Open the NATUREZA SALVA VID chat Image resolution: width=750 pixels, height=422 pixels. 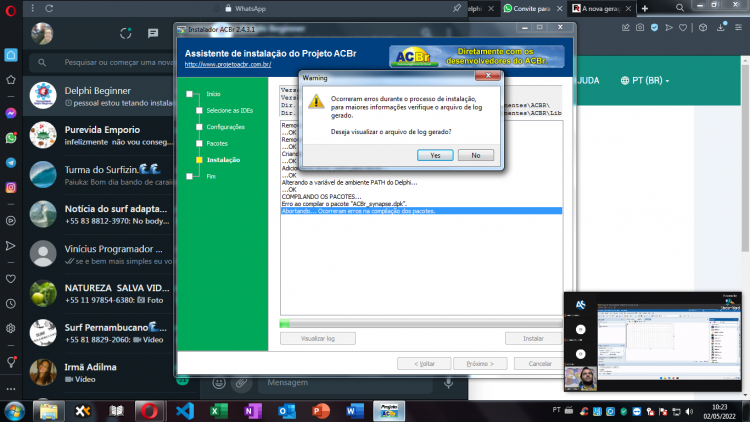point(99,294)
